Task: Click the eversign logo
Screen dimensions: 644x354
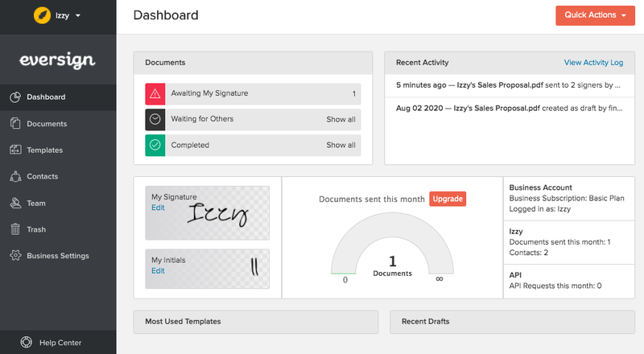Action: coord(57,60)
